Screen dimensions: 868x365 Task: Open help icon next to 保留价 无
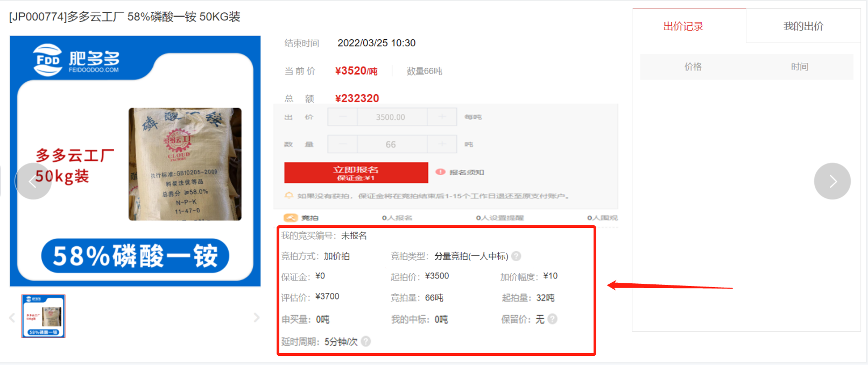click(552, 319)
